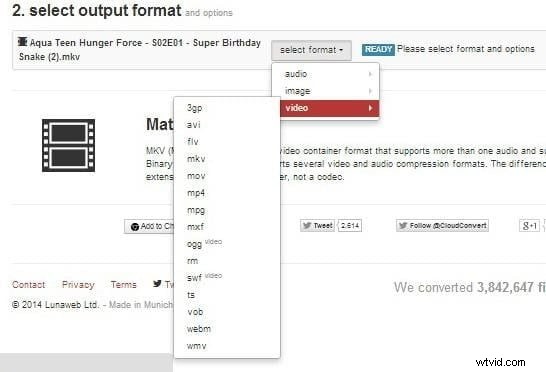Click the READY status badge
Image resolution: width=546 pixels, height=372 pixels.
(378, 49)
